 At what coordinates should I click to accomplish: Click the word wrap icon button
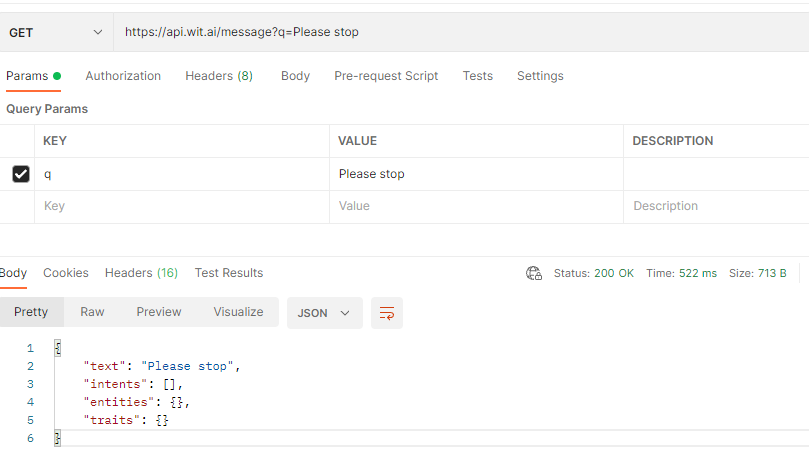click(x=386, y=313)
